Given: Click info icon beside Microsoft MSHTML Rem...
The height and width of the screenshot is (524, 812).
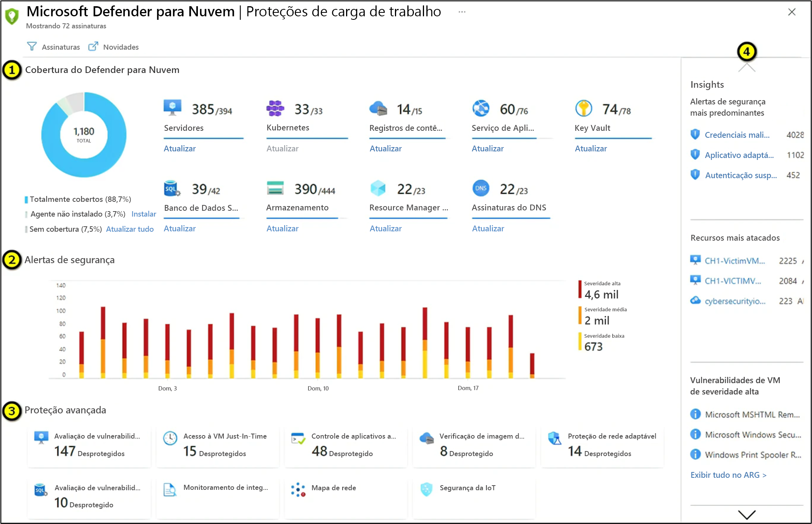Looking at the screenshot, I should coord(696,414).
